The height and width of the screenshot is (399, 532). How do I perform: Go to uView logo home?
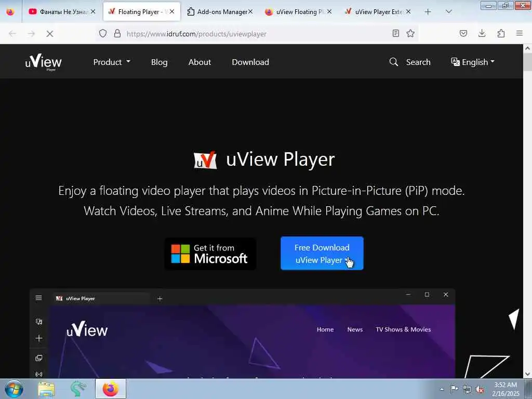coord(44,62)
